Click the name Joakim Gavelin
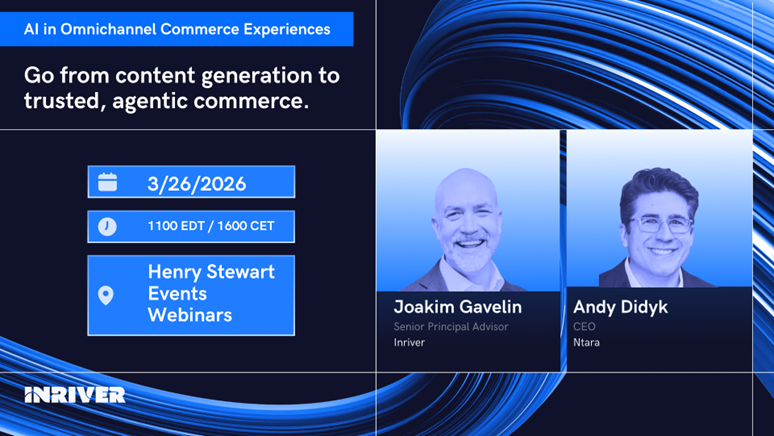This screenshot has height=436, width=774. coord(458,307)
